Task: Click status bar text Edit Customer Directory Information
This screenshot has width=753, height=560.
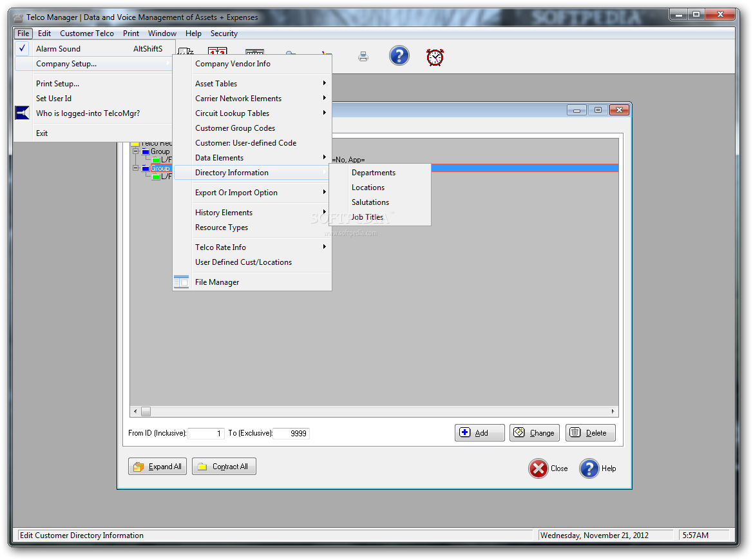Action: click(x=82, y=535)
